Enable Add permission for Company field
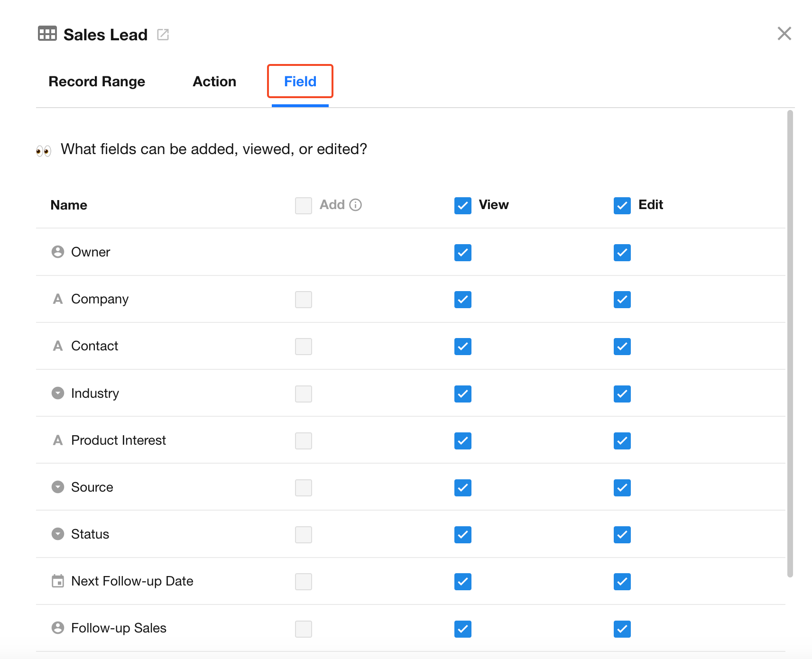This screenshot has width=812, height=659. click(304, 300)
